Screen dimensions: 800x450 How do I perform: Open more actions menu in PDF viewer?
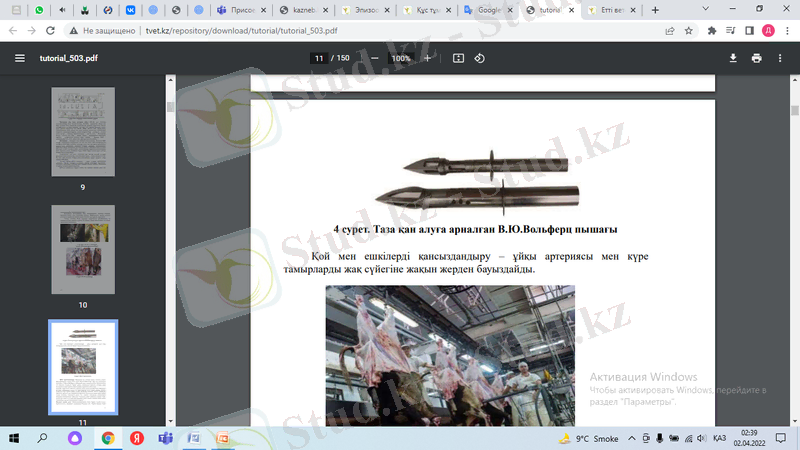point(781,58)
